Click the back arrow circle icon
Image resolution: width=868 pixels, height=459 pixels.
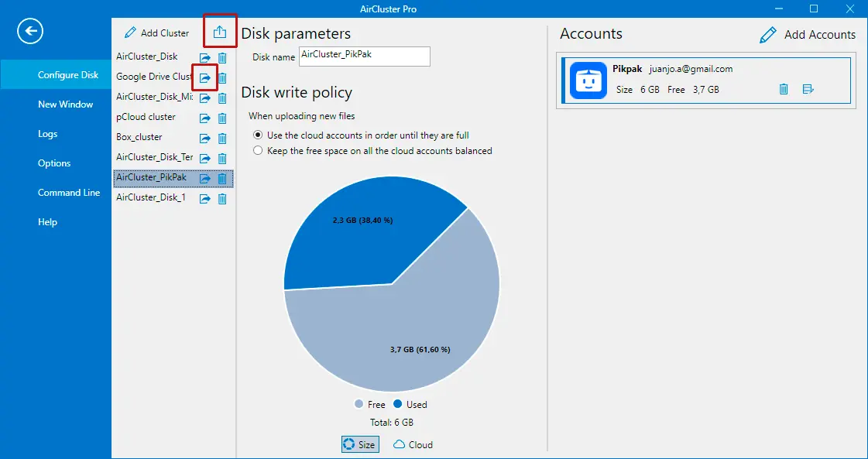coord(30,31)
